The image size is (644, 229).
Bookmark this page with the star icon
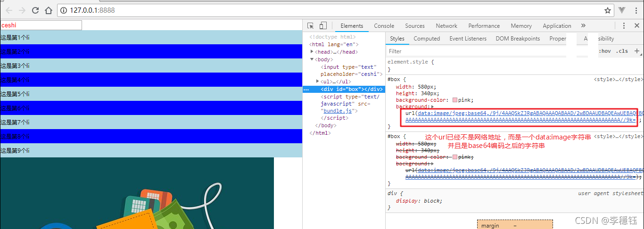click(608, 10)
